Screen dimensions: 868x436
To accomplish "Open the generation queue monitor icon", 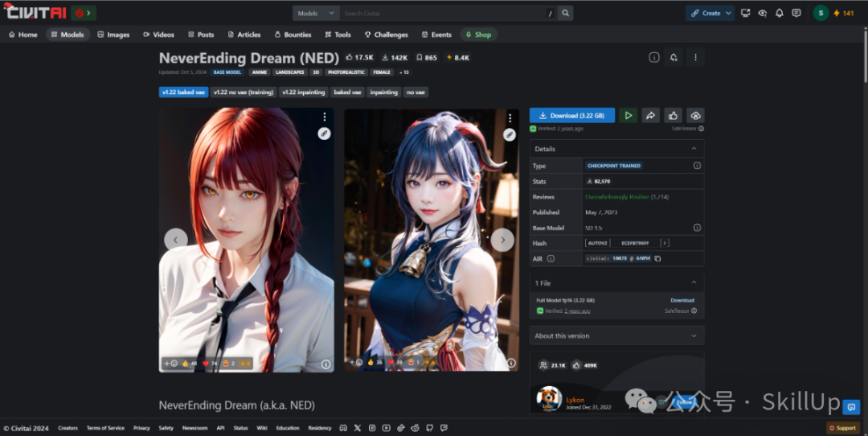I will coord(746,13).
